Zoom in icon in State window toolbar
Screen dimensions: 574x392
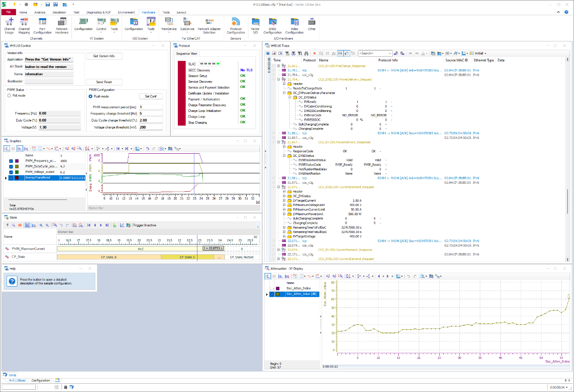[x=41, y=225]
